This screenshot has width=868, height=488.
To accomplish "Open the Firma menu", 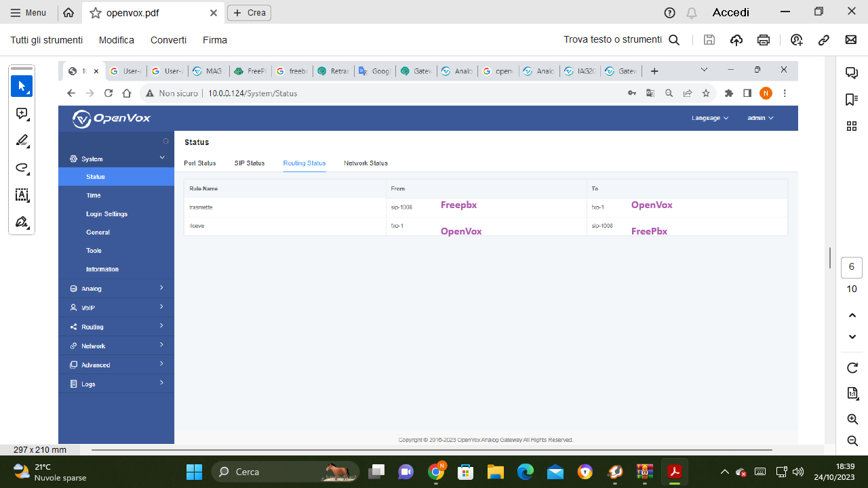I will pos(215,40).
